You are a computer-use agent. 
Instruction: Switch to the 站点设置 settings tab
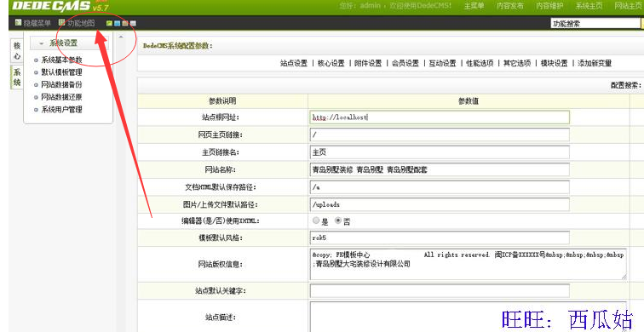point(294,63)
